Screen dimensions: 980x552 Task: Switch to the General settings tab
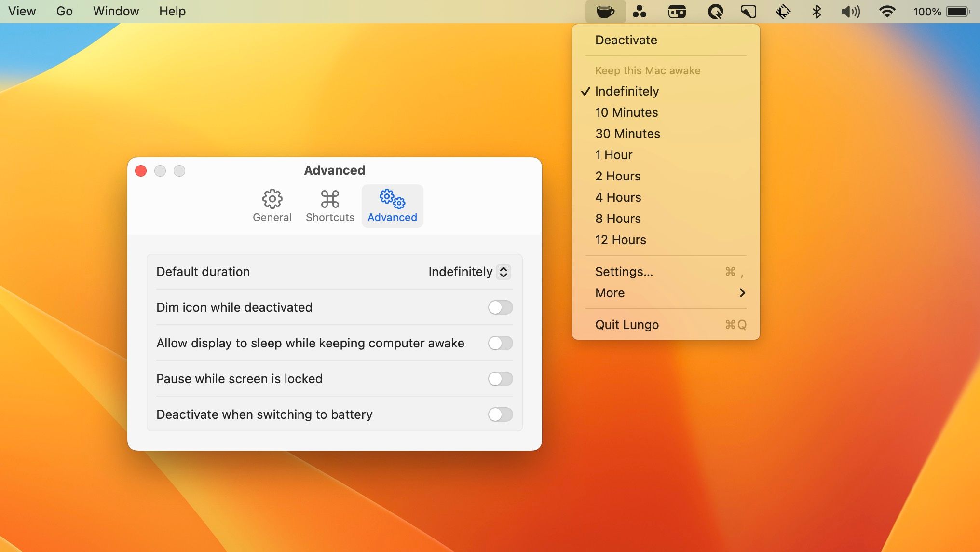click(272, 206)
